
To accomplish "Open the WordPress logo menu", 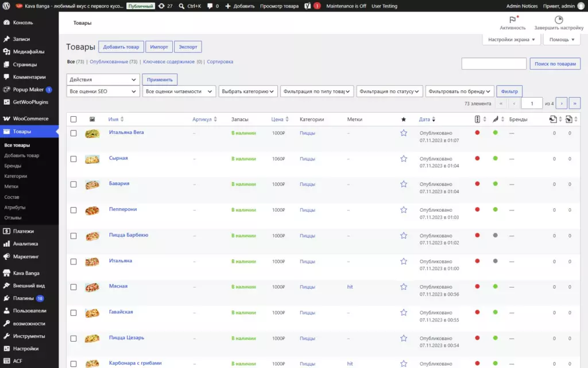I will pos(6,6).
